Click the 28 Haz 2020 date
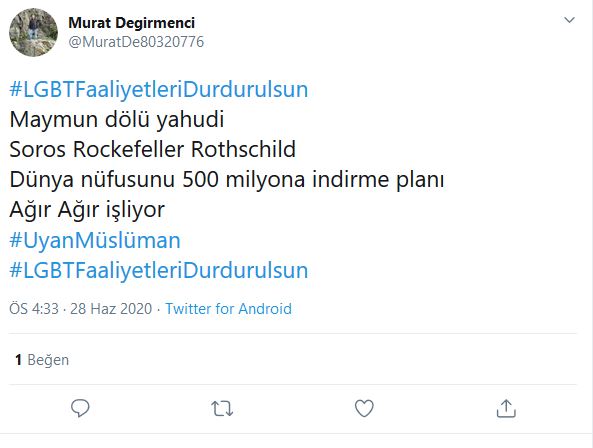 111,309
